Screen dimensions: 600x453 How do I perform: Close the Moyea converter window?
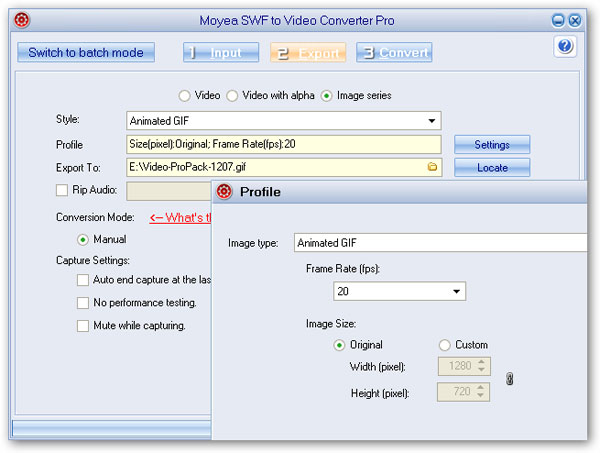coord(575,20)
